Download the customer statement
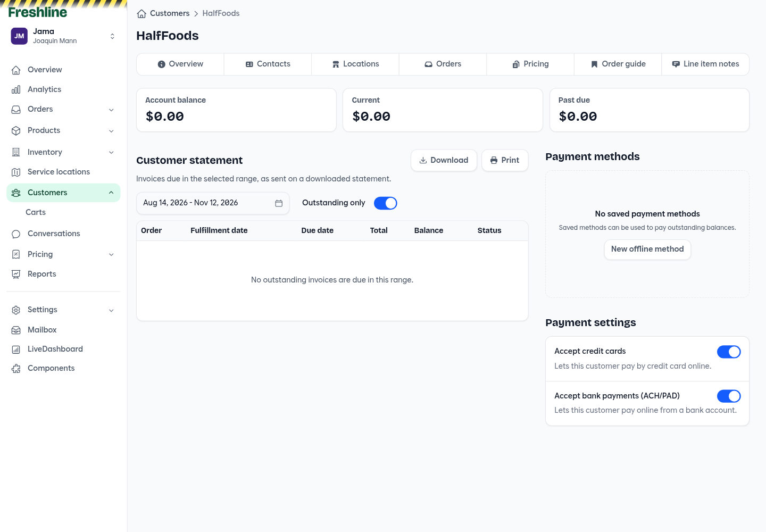 (x=444, y=160)
